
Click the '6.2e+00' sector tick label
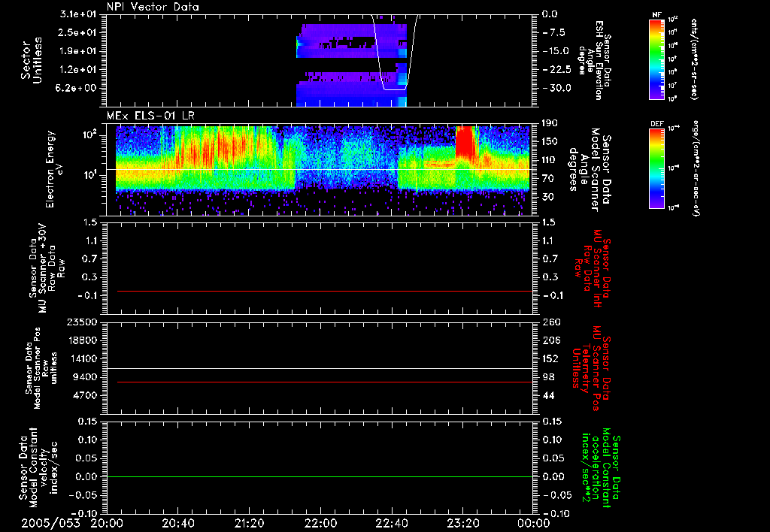[77, 88]
